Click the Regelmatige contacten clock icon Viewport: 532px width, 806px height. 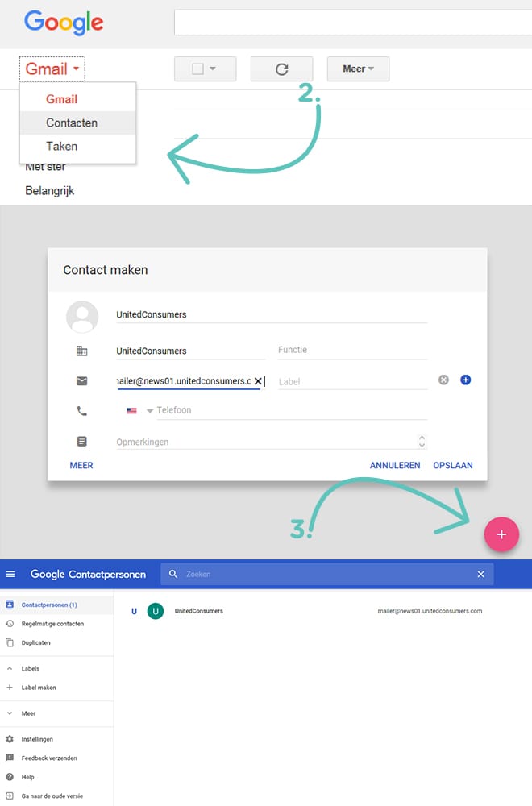(x=10, y=624)
